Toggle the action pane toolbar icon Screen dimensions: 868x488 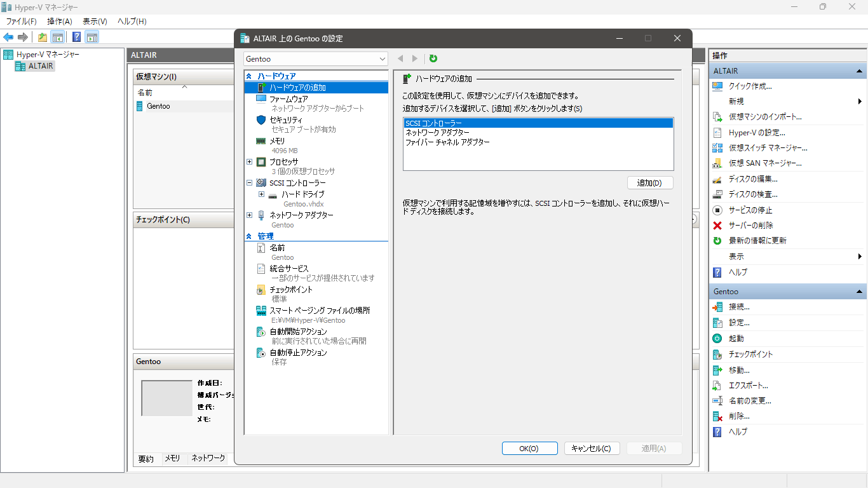(x=92, y=37)
